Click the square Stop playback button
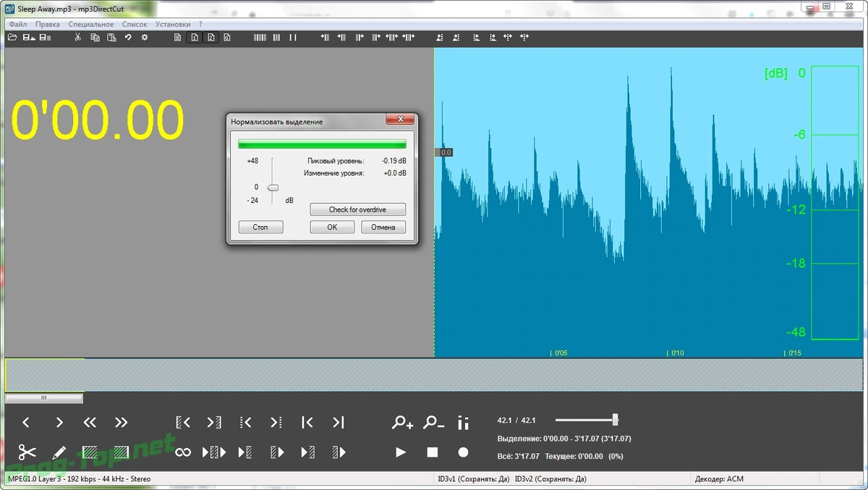Viewport: 868px width, 490px height. click(x=433, y=452)
